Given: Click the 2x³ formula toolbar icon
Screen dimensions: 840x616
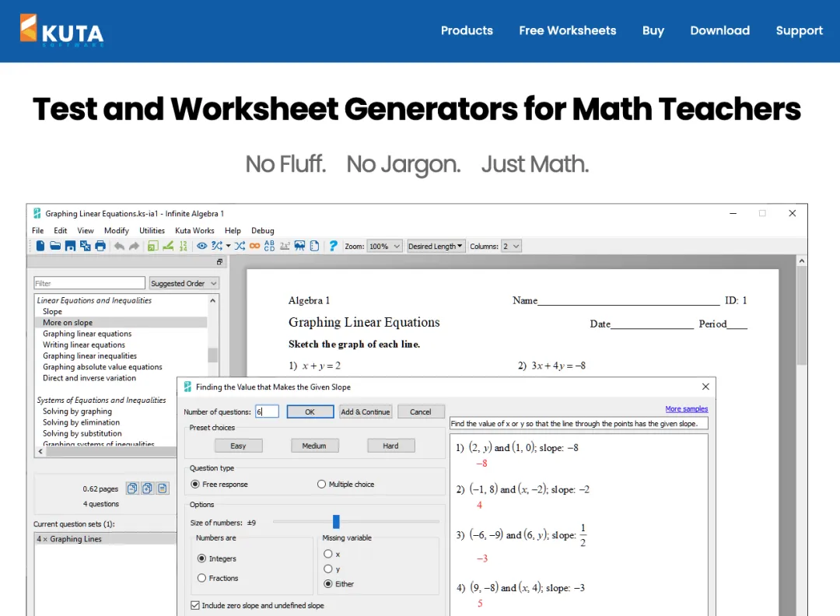Looking at the screenshot, I should 285,246.
